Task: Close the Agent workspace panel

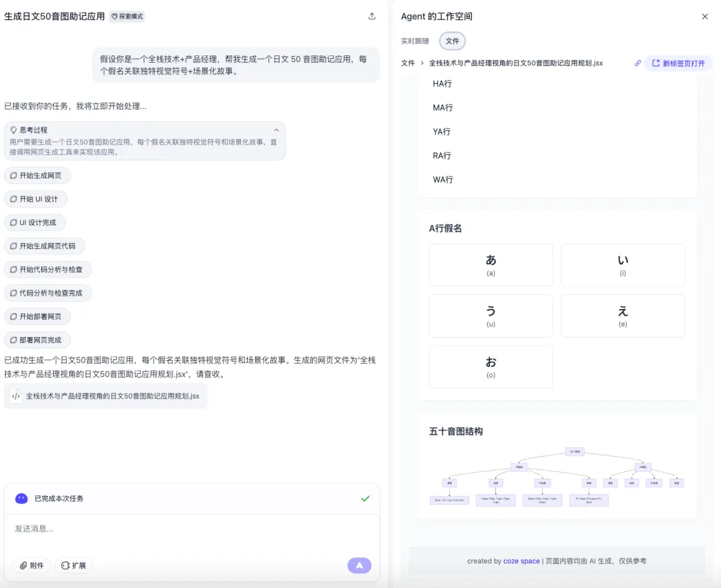Action: pyautogui.click(x=704, y=17)
